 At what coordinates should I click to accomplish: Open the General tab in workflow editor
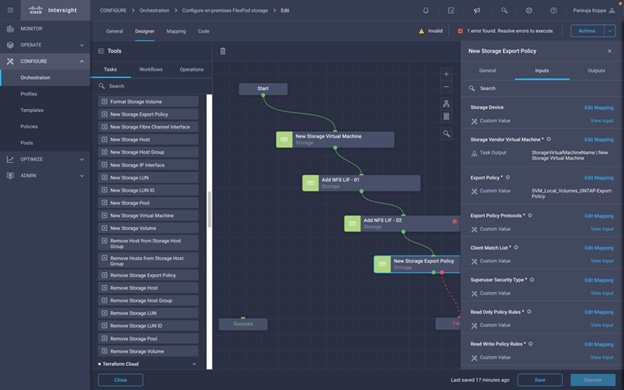(114, 31)
